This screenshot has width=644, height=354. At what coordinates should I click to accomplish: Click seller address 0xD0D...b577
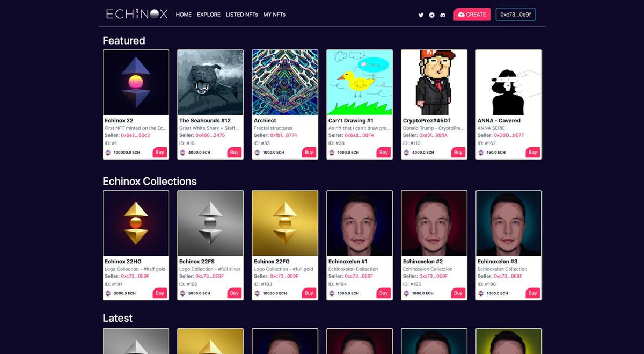(509, 135)
